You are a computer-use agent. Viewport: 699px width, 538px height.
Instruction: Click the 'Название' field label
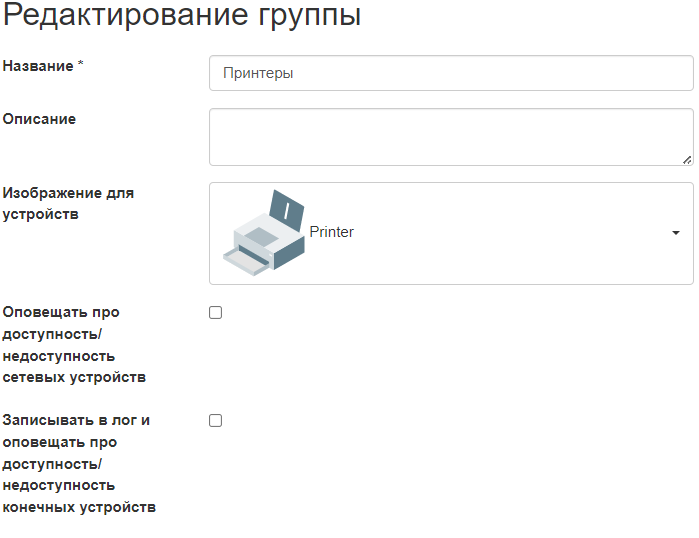click(x=38, y=66)
